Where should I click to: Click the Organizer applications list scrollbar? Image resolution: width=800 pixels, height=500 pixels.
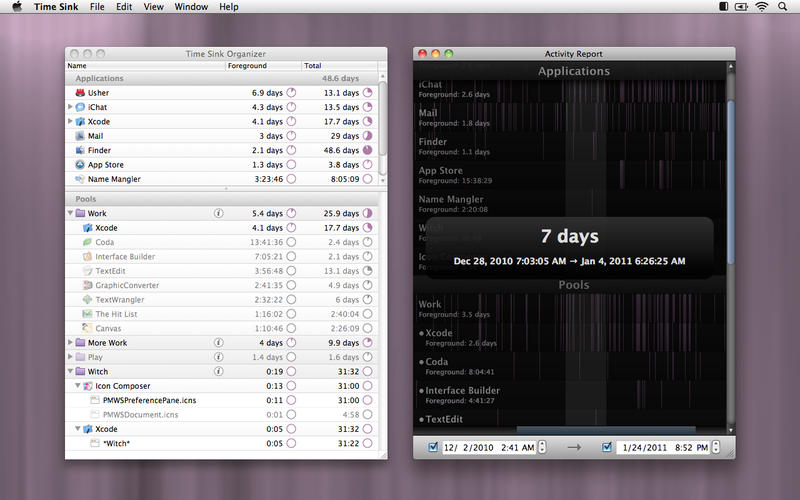pos(383,117)
